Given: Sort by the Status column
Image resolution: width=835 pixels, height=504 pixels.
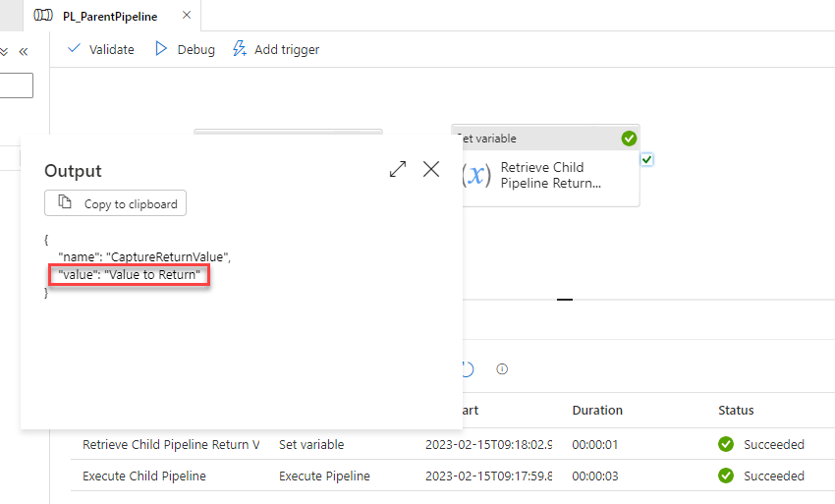Looking at the screenshot, I should tap(736, 411).
